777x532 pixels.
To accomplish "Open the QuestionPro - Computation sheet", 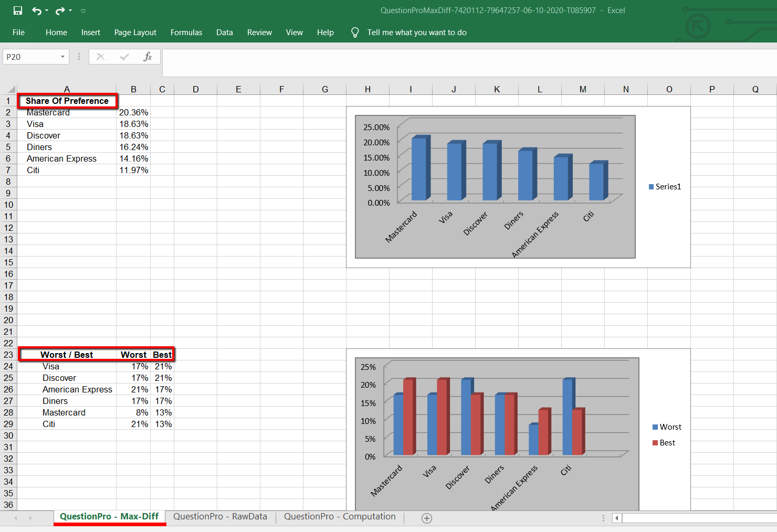I will (x=339, y=516).
